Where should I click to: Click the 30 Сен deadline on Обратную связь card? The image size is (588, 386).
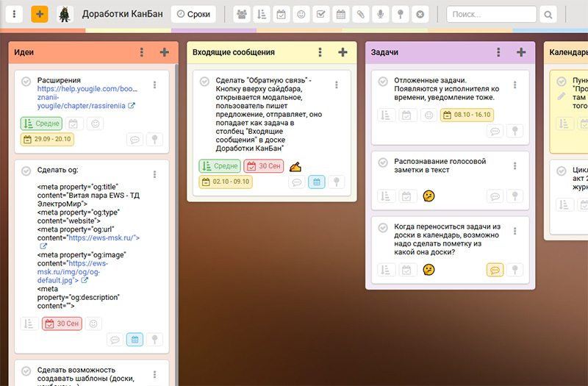tap(264, 166)
